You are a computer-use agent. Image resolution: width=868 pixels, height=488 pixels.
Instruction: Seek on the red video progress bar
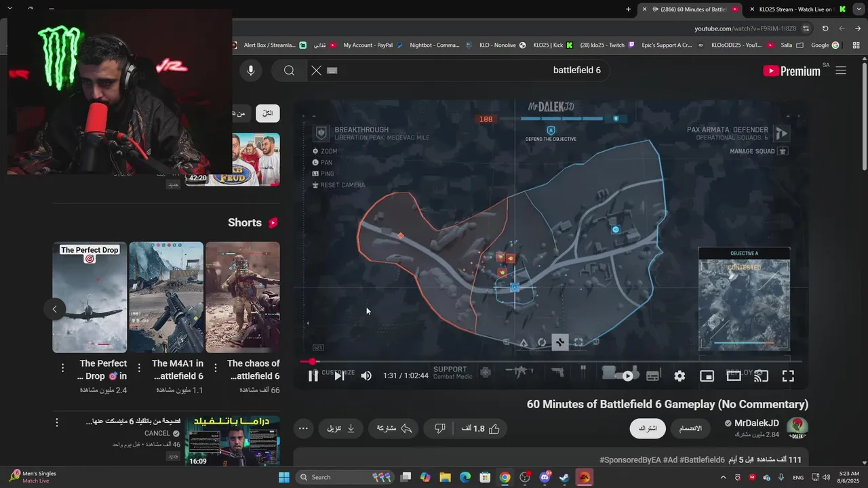[x=551, y=361]
